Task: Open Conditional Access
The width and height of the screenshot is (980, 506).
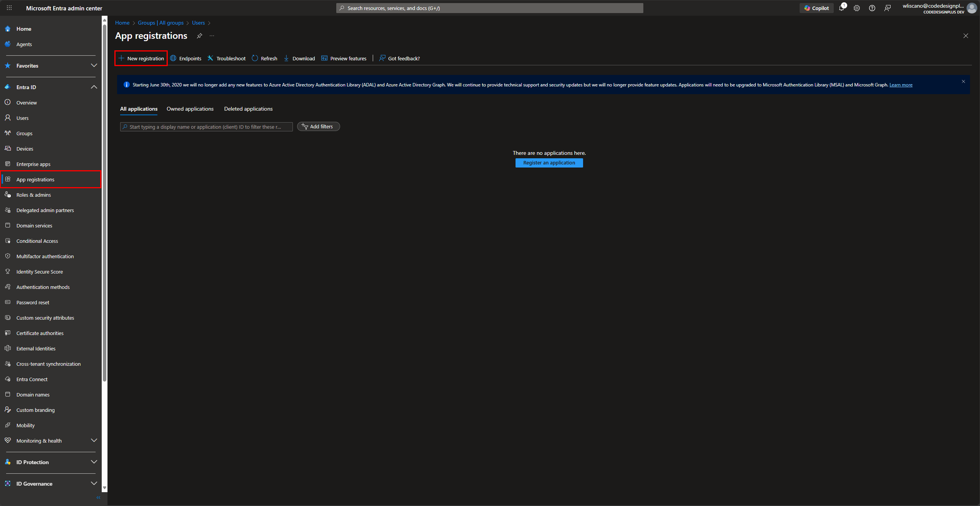Action: click(x=51, y=241)
